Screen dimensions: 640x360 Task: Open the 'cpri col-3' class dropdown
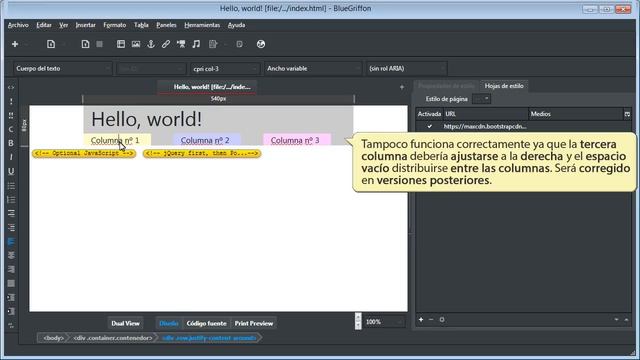click(x=224, y=69)
